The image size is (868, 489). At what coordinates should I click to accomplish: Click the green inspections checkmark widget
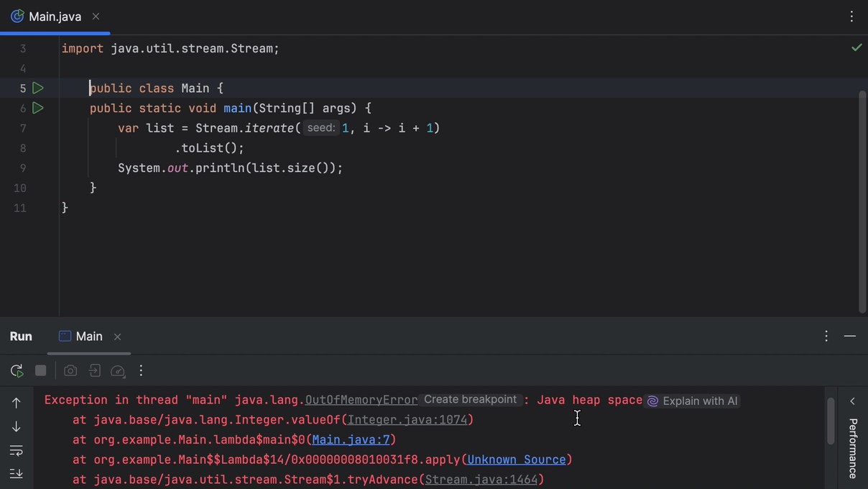(x=857, y=47)
